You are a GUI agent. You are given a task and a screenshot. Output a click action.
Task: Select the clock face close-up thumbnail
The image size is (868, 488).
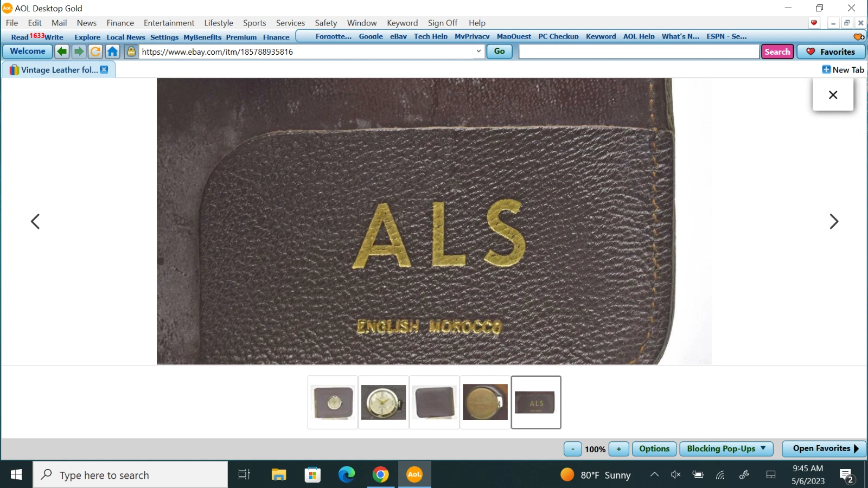(384, 402)
